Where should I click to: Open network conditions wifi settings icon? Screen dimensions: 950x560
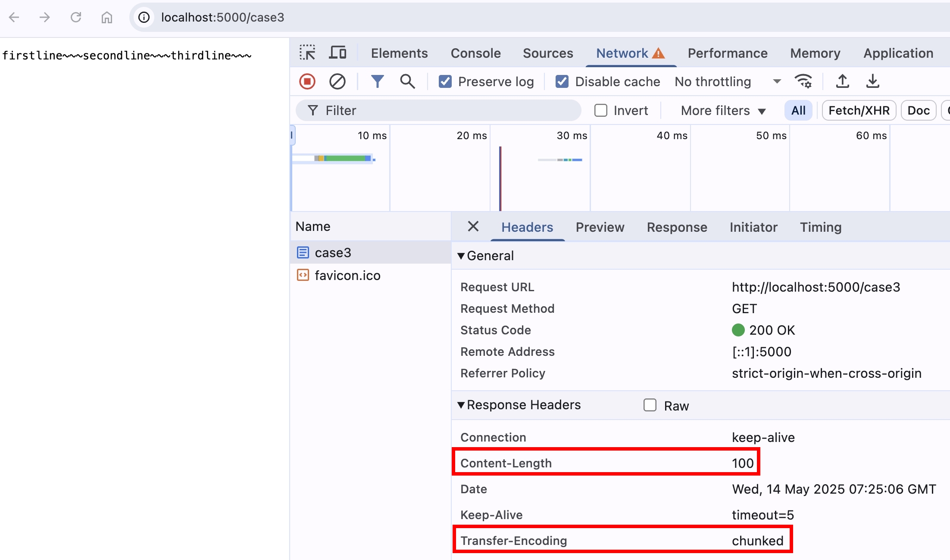point(803,81)
